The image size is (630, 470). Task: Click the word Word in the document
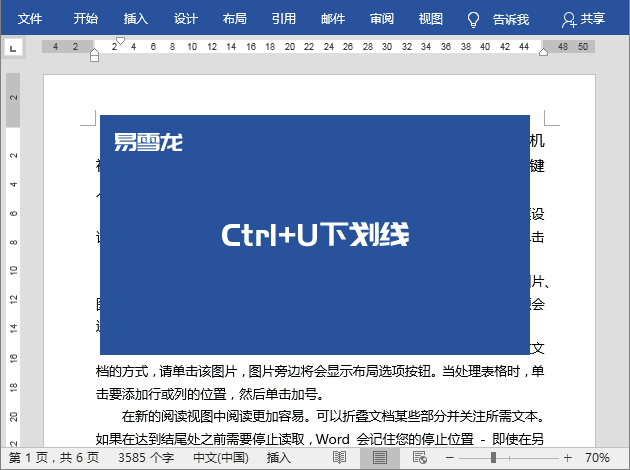(x=333, y=439)
